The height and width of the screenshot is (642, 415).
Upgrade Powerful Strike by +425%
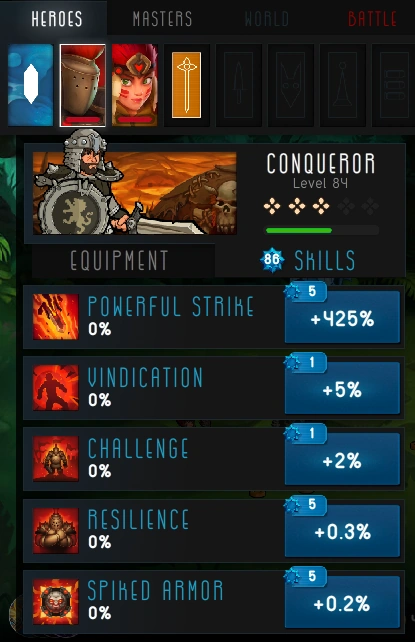(x=342, y=317)
